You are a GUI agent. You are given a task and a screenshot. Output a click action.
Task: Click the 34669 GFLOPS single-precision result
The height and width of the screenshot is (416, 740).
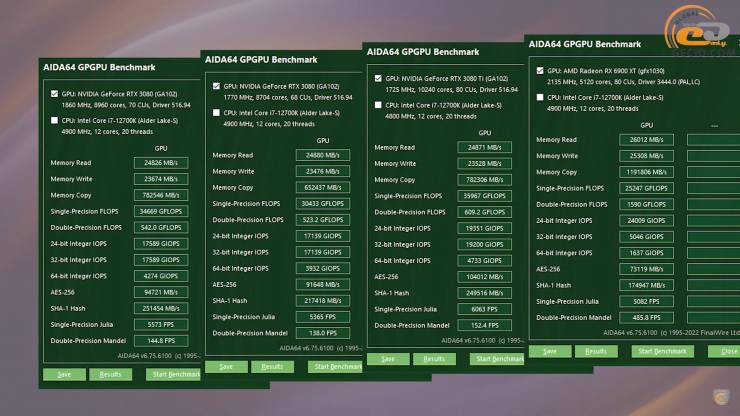161,212
